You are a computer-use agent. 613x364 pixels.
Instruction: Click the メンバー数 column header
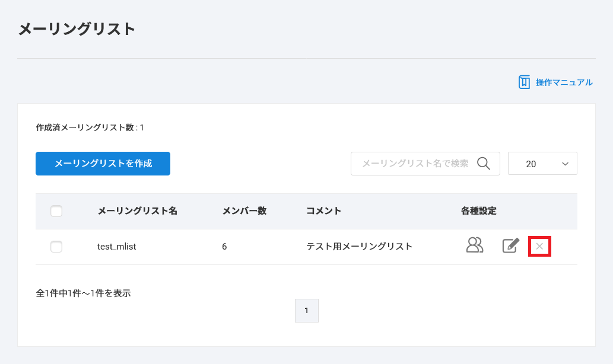coord(244,210)
